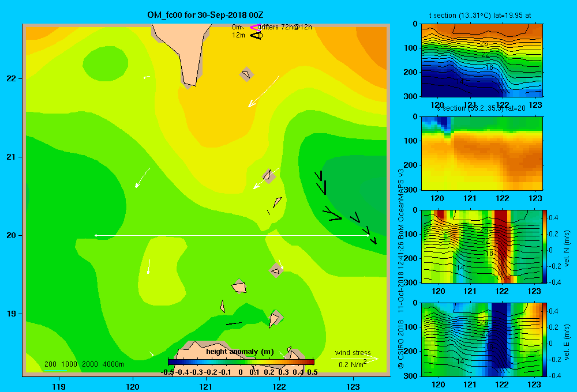Image resolution: width=577 pixels, height=392 pixels.
Task: Click the '0.2 N/m2' wind stress value
Action: pyautogui.click(x=353, y=364)
